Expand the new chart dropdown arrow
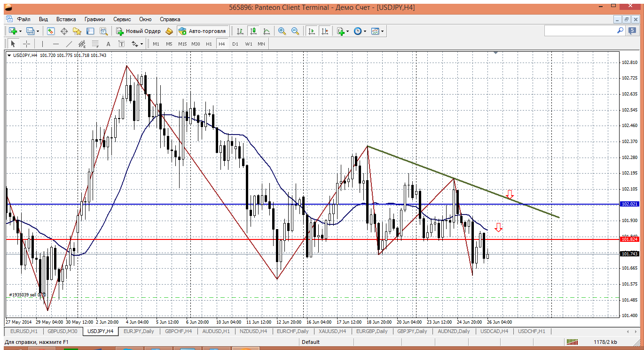644x350 pixels. click(x=20, y=31)
